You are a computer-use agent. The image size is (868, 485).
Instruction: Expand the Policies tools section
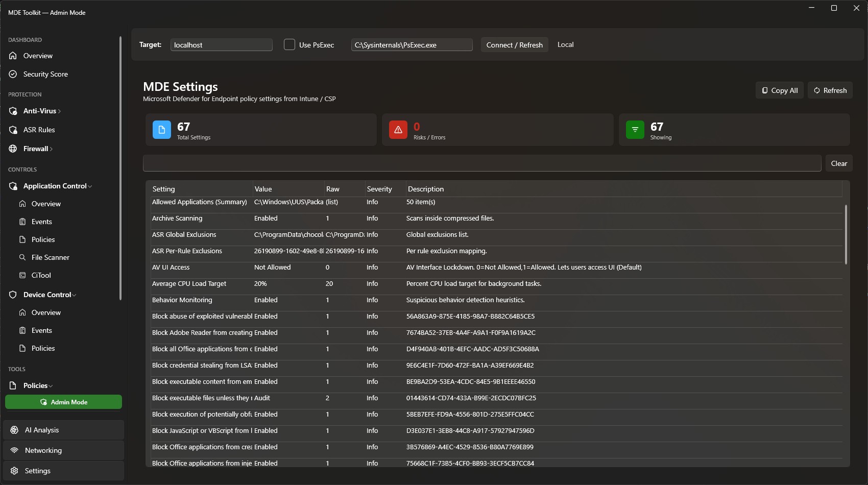pos(36,385)
